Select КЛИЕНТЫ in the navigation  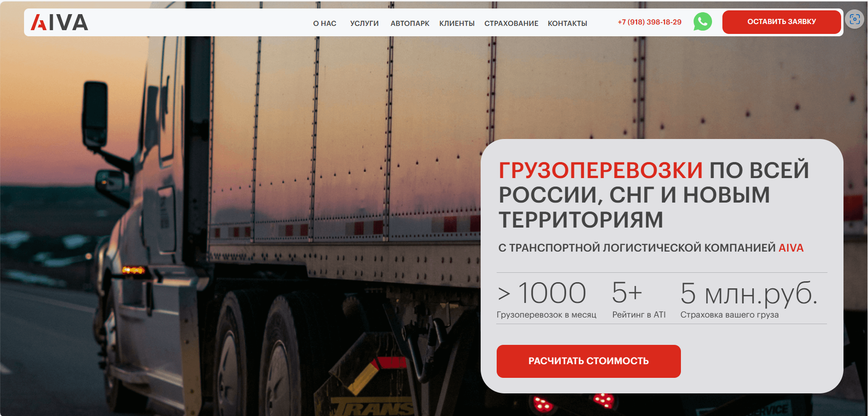[x=457, y=24]
